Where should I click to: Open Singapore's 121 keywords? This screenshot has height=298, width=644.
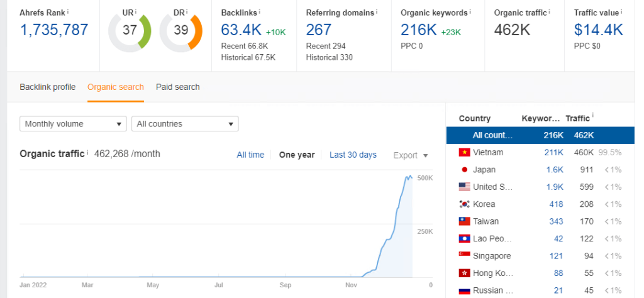(x=556, y=256)
